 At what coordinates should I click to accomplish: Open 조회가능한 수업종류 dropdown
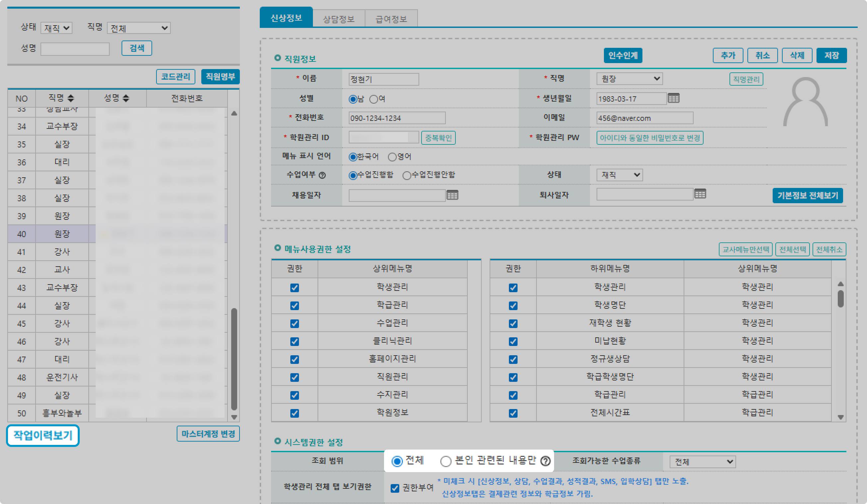(x=702, y=462)
